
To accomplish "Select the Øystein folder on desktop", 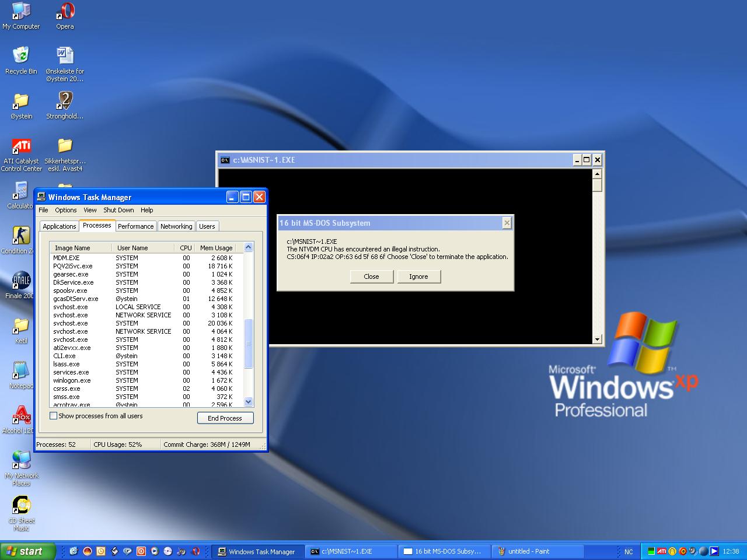I will tap(21, 106).
